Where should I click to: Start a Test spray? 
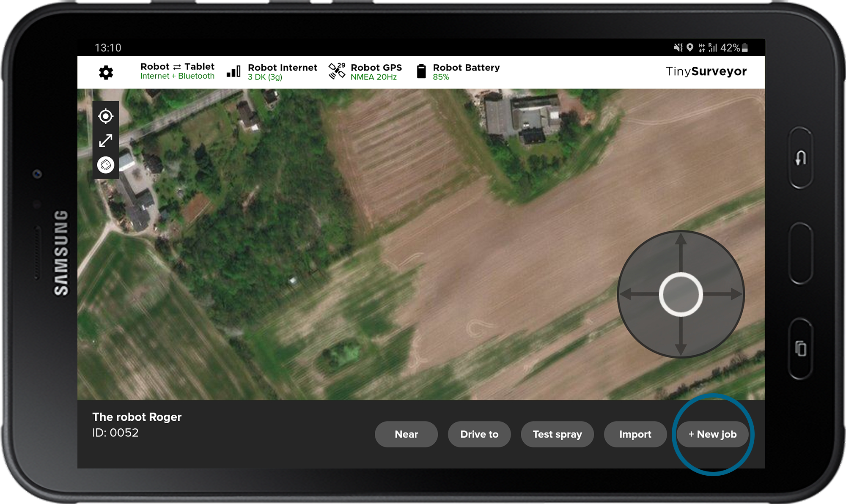557,434
